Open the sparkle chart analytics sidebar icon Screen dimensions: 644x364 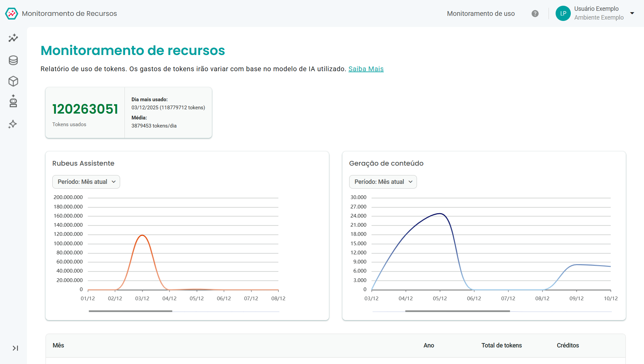tap(13, 38)
